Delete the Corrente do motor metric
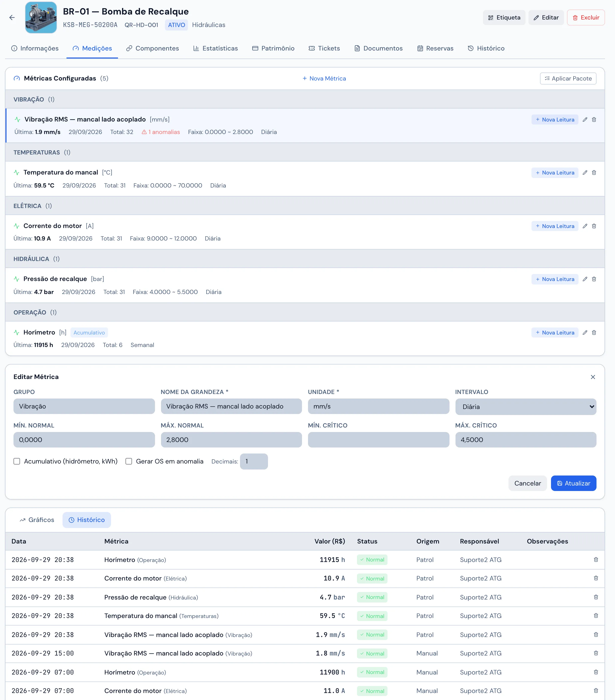This screenshot has width=615, height=700. click(594, 226)
